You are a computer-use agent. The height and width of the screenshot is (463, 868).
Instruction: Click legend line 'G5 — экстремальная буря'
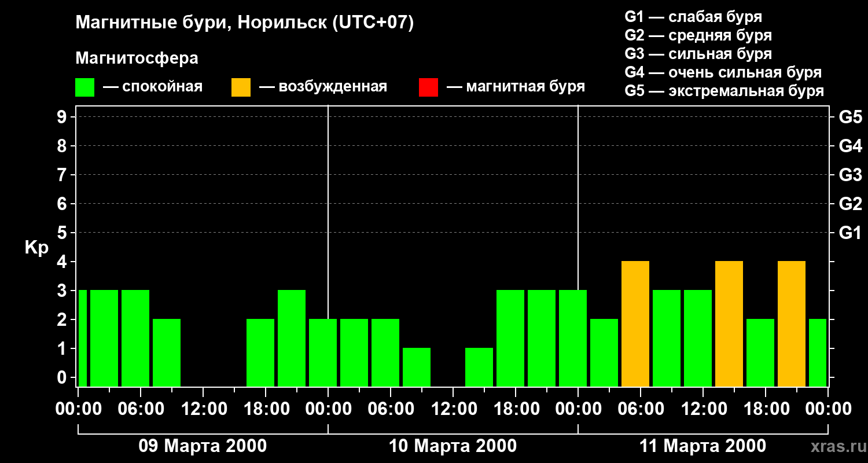724,91
